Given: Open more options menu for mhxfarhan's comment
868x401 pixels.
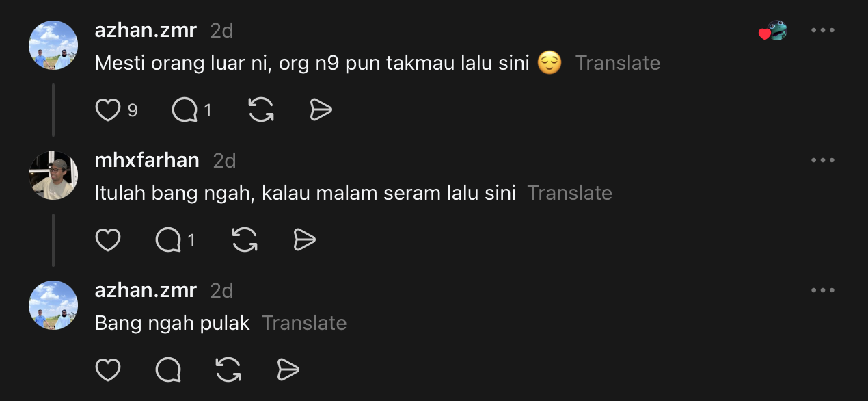Looking at the screenshot, I should pyautogui.click(x=822, y=160).
